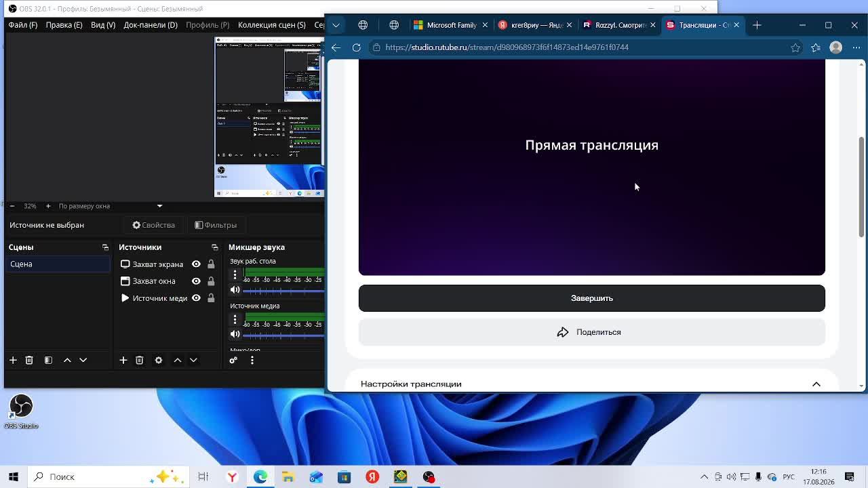The height and width of the screenshot is (488, 868).
Task: Open new browser tab
Action: click(x=757, y=25)
